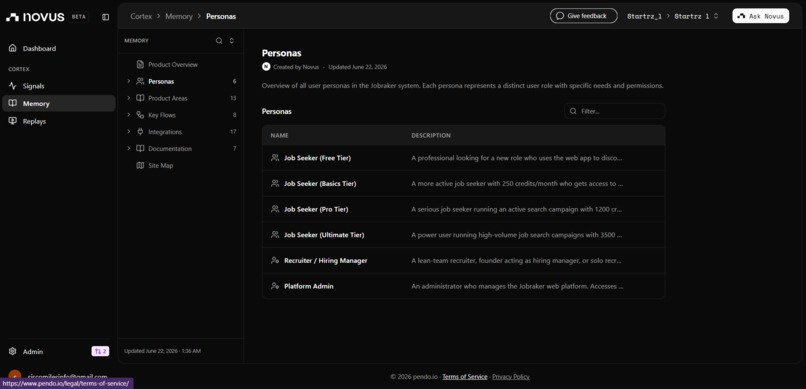This screenshot has height=389, width=806.
Task: Click the Integrations count 17
Action: coord(233,132)
